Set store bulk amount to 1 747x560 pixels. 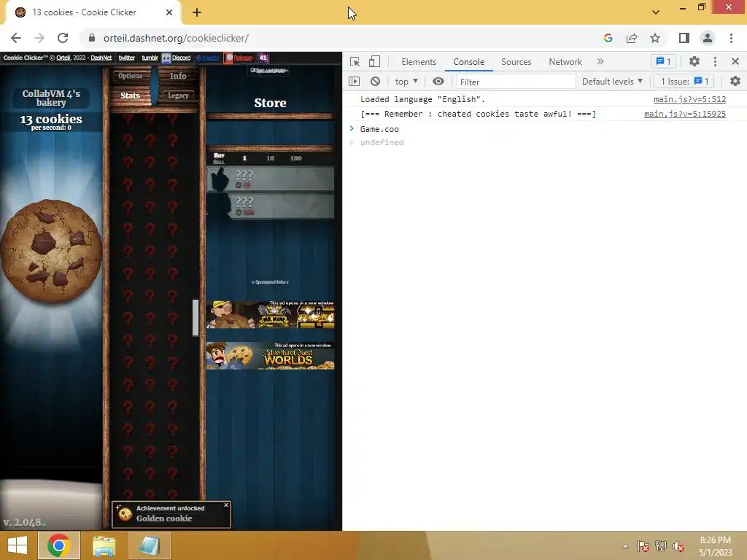click(244, 158)
